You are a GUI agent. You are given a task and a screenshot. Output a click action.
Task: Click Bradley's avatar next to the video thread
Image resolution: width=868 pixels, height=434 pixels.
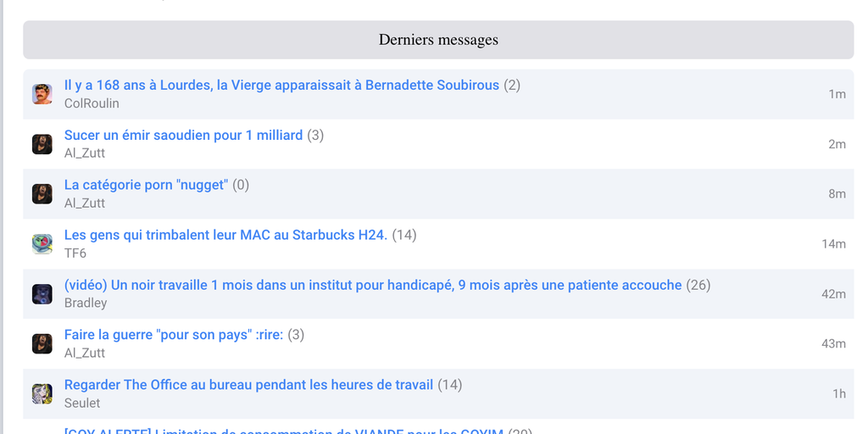(42, 294)
